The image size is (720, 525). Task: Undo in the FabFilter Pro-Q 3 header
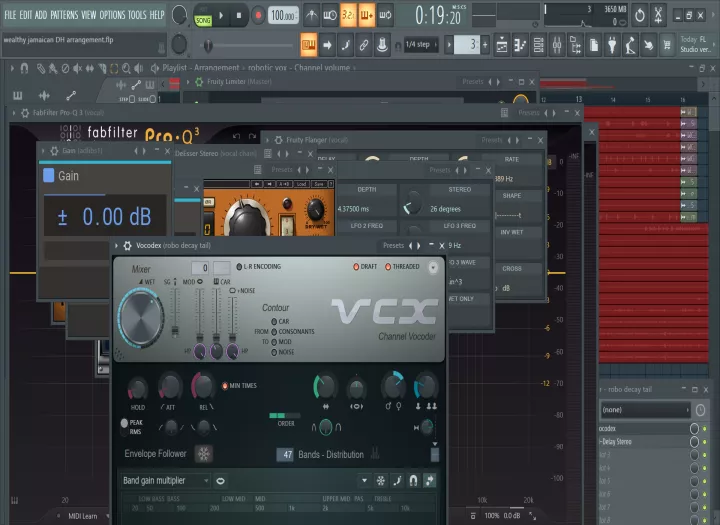[236, 136]
